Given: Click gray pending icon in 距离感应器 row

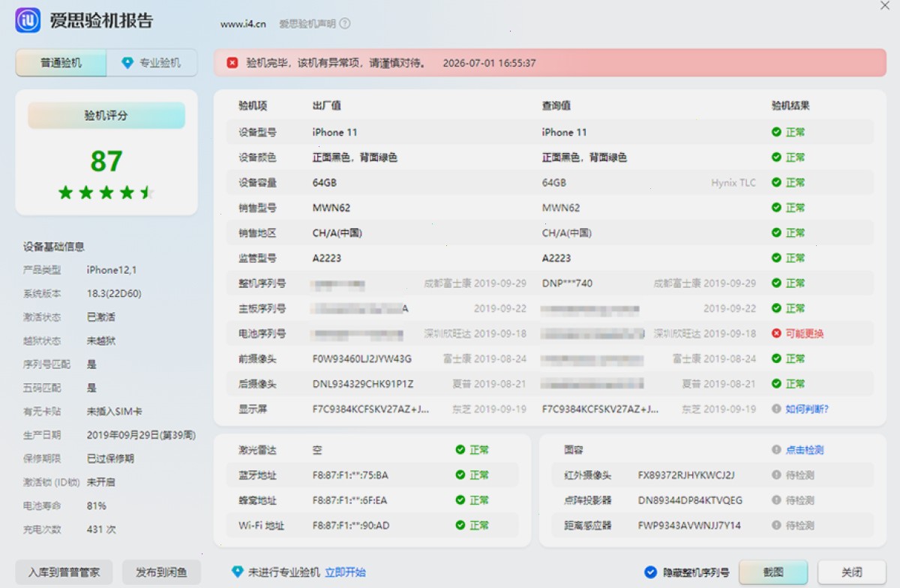Looking at the screenshot, I should click(x=776, y=526).
